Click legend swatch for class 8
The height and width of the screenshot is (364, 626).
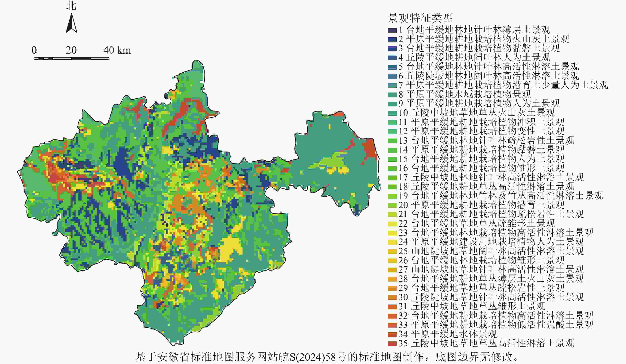[x=392, y=95]
